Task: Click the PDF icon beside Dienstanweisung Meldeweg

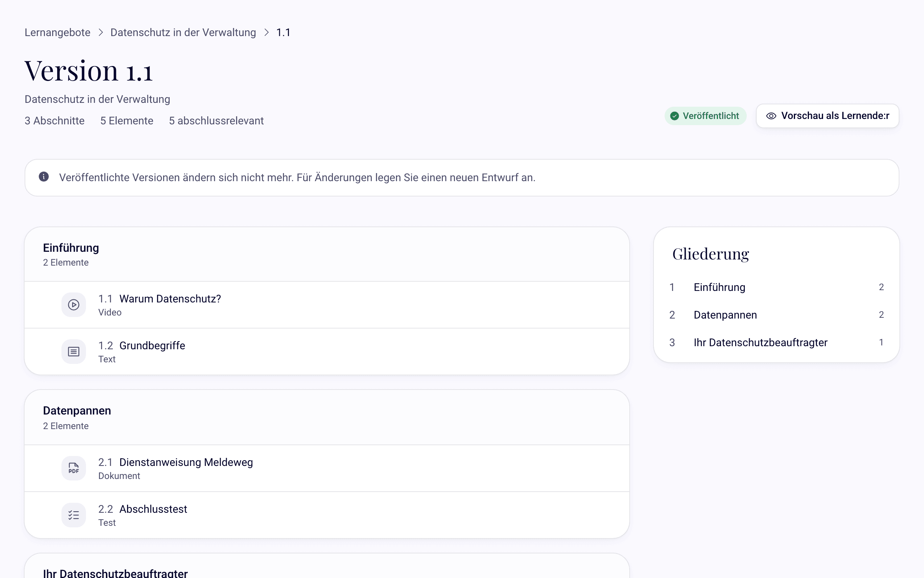Action: 74,468
